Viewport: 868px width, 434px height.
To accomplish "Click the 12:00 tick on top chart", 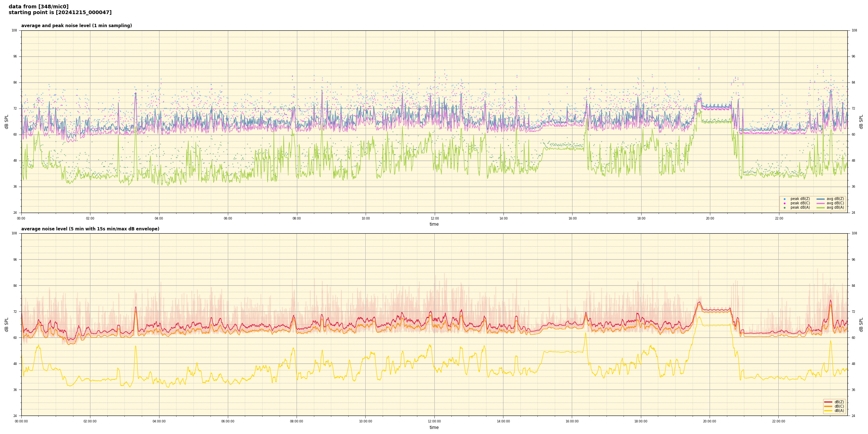I will 434,218.
